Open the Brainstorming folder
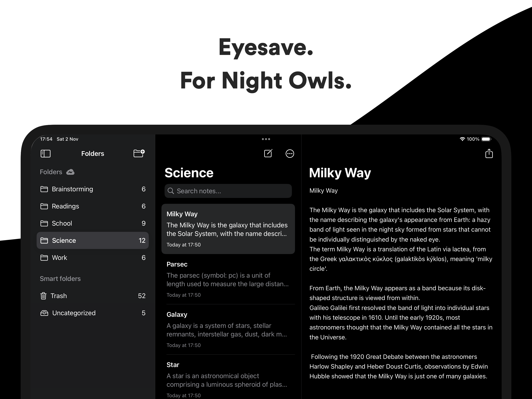 [x=93, y=189]
